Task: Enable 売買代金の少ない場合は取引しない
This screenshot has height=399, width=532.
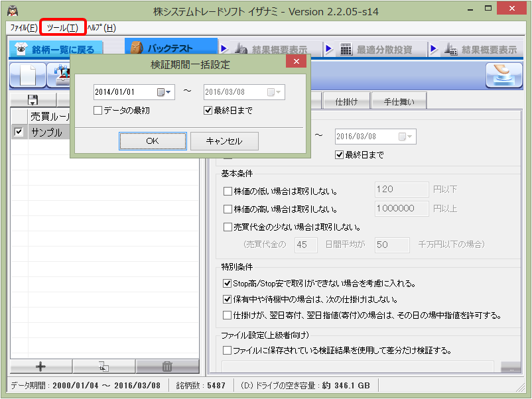Action: pos(228,227)
